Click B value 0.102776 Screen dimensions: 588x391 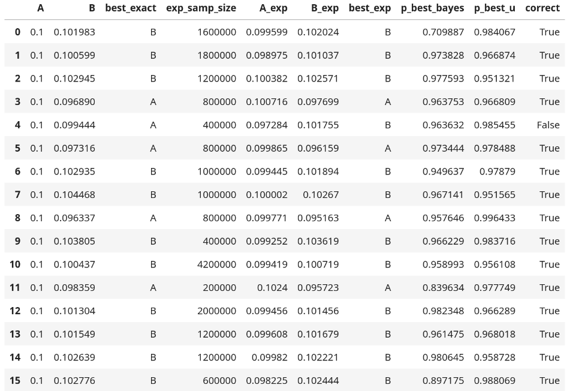[x=74, y=380]
